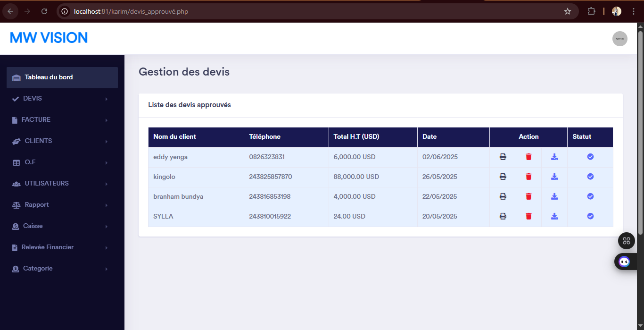Screen dimensions: 644x330
Task: Click the MW VISION logo link
Action: [x=49, y=38]
